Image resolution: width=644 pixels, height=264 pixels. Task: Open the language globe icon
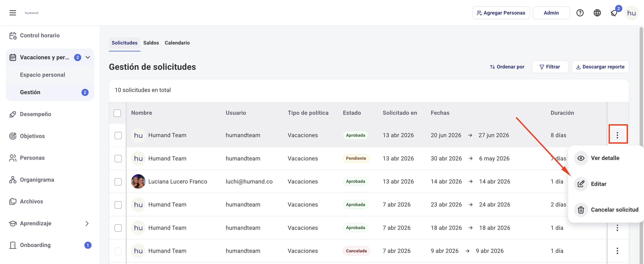tap(597, 13)
